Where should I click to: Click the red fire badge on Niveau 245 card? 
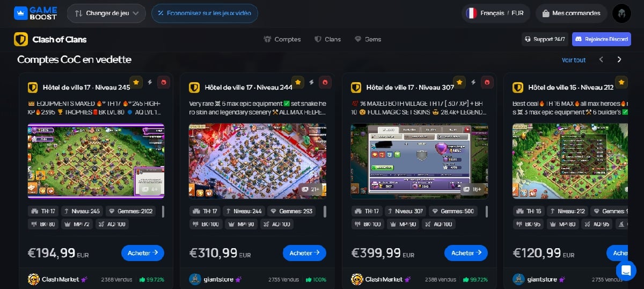(164, 82)
